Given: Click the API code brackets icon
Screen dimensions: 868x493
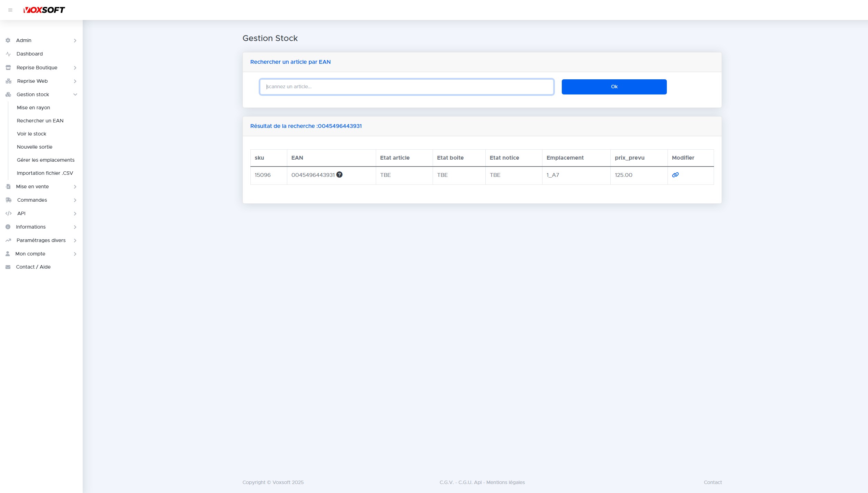Looking at the screenshot, I should pos(9,213).
